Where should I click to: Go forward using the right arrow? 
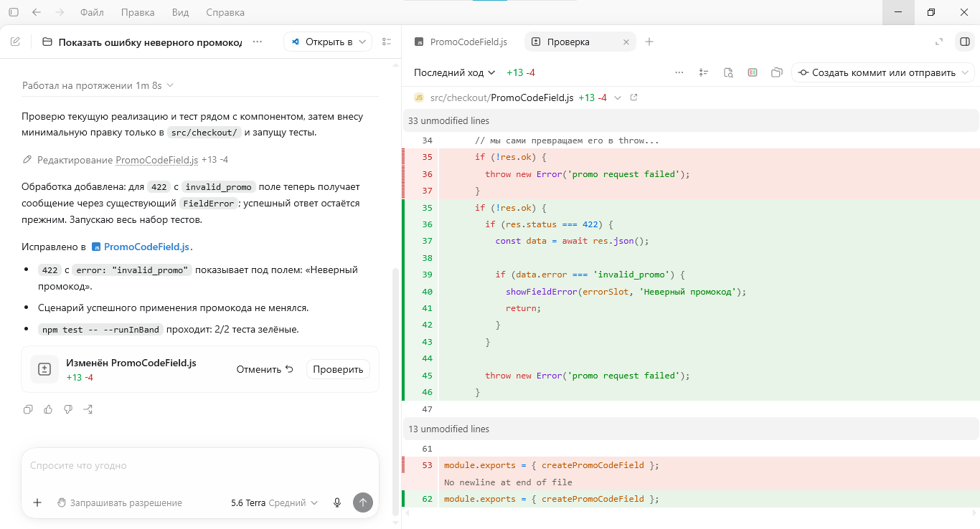60,12
